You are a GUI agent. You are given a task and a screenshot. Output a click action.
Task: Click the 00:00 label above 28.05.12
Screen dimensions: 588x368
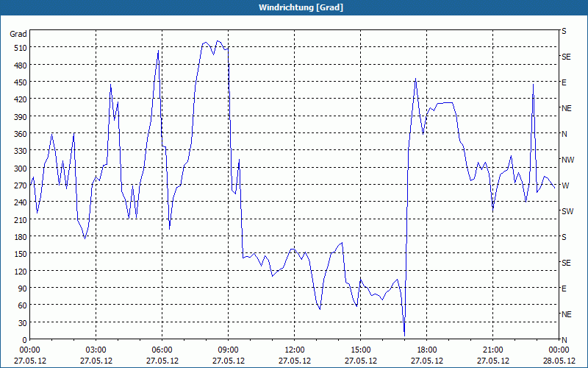click(x=559, y=350)
